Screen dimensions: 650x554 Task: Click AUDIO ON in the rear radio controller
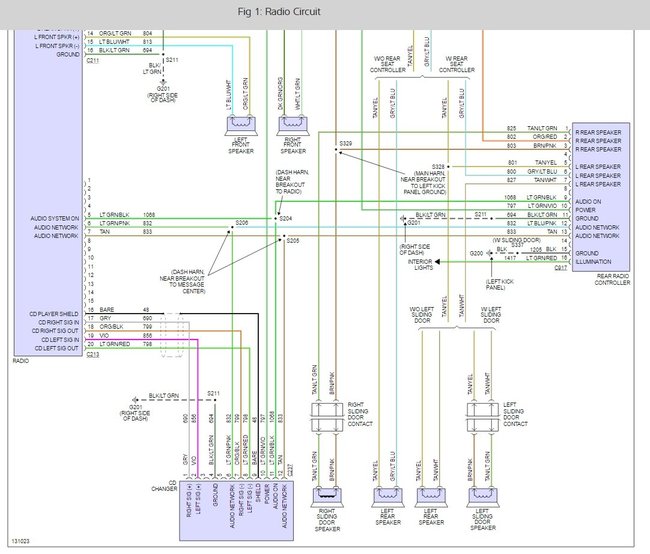click(x=588, y=202)
